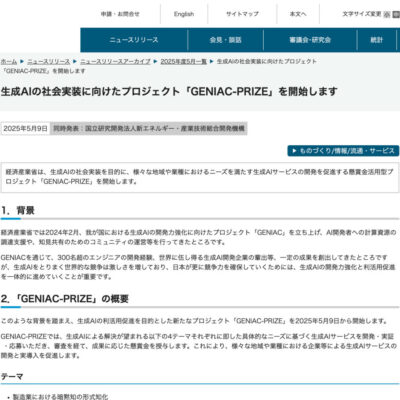
Task: Click the summary box starting 経済産業省は
Action: click(200, 177)
